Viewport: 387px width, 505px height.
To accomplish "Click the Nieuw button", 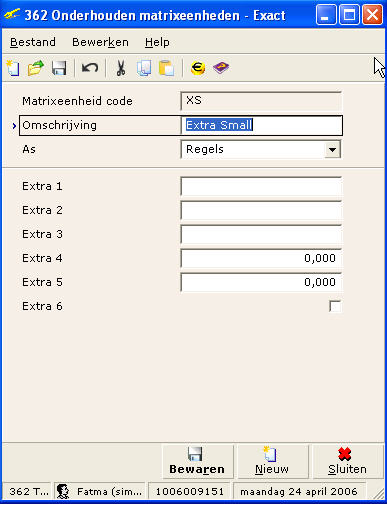I will 272,461.
